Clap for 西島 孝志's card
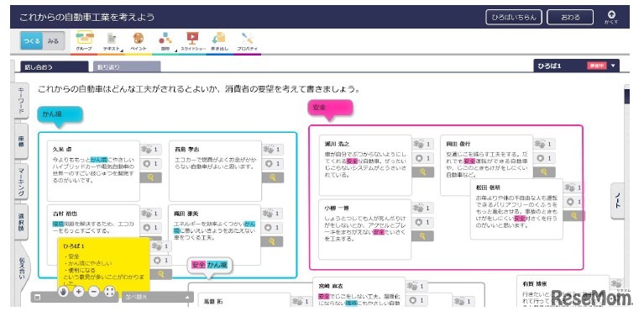Image resolution: width=644 pixels, height=317 pixels. click(x=273, y=149)
